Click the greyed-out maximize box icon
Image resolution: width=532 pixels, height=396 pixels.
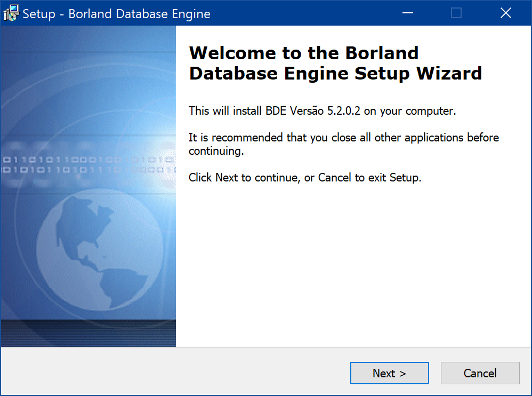coord(456,13)
